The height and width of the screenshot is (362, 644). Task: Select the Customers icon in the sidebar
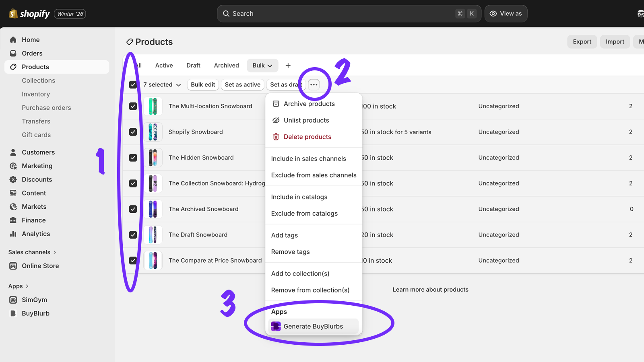point(12,152)
